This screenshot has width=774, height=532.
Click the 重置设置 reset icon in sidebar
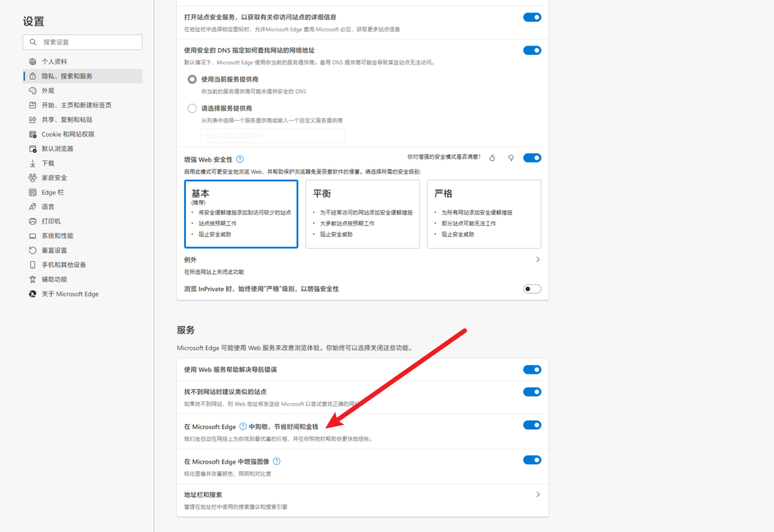[x=32, y=250]
